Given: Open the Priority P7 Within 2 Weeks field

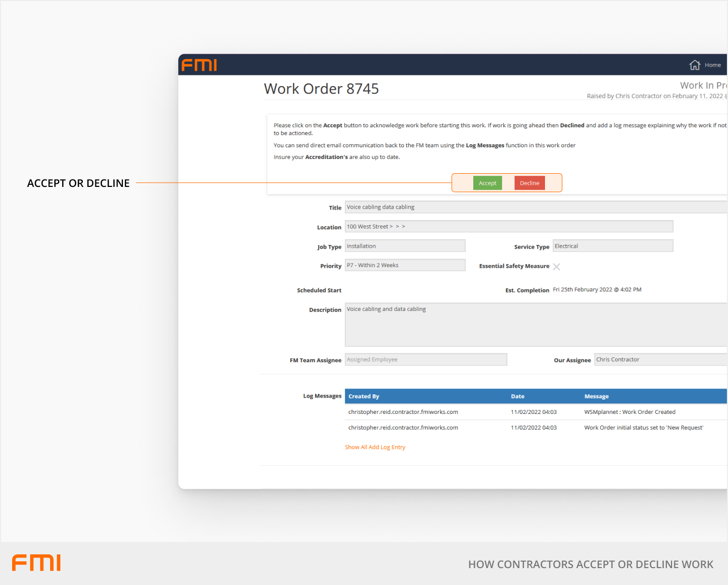Looking at the screenshot, I should click(405, 265).
